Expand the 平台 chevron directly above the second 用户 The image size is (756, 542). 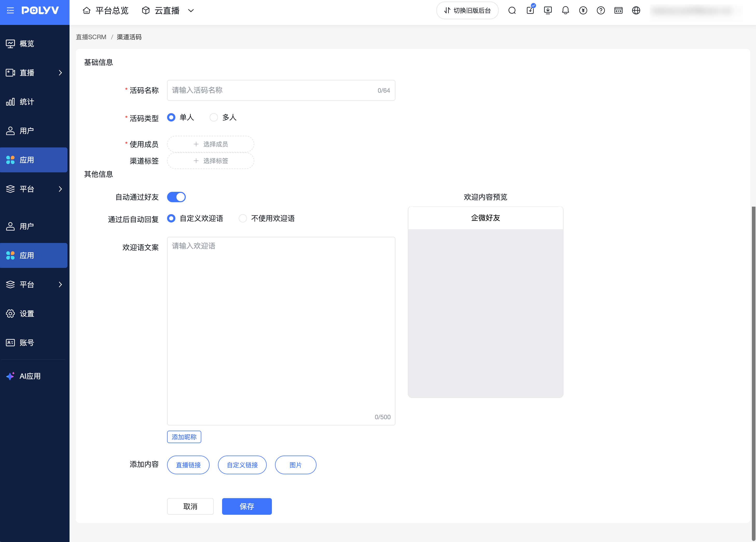click(x=60, y=189)
